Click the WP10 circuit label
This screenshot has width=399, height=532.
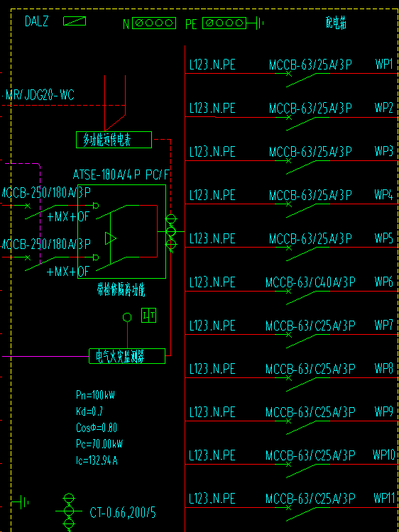pyautogui.click(x=384, y=455)
